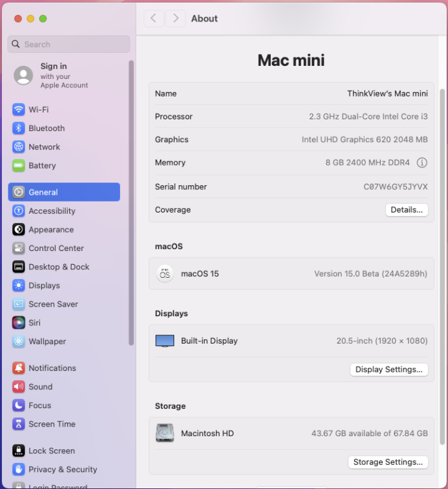Click the General gear icon
This screenshot has height=489, width=448.
pyautogui.click(x=18, y=192)
